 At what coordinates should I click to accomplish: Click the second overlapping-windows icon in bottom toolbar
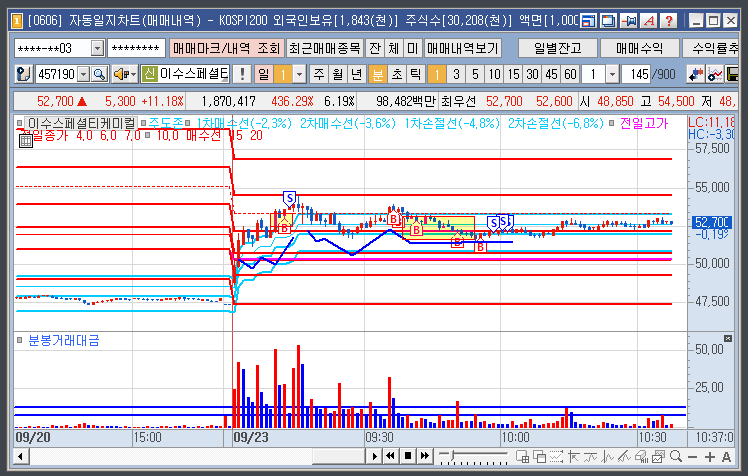point(540,456)
